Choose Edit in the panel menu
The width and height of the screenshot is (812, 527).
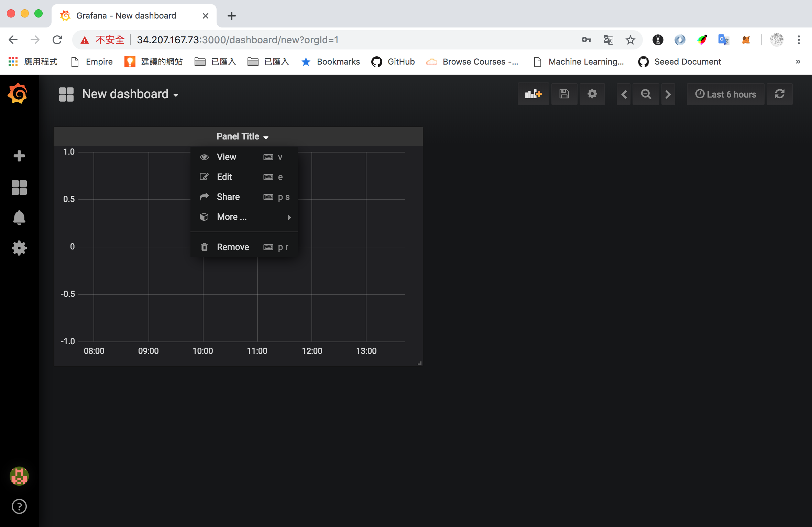pos(244,177)
